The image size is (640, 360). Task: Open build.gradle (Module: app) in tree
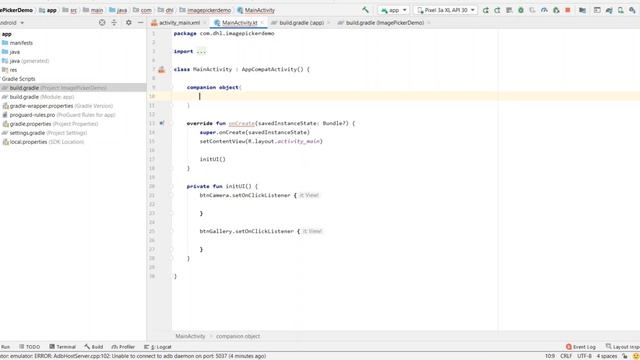coord(38,97)
